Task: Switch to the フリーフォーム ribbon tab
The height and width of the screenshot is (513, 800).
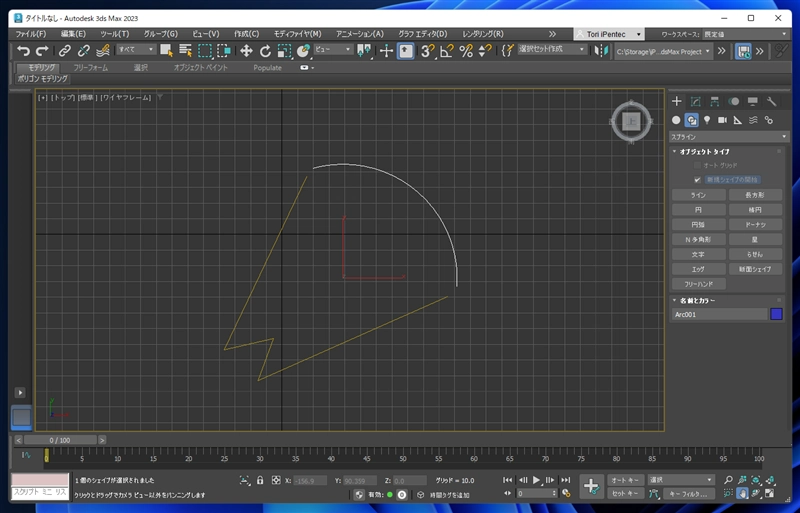Action: click(91, 67)
